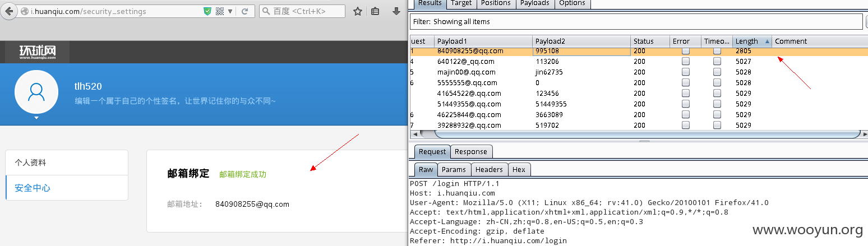
Task: Open the QR code icon in address bar
Action: pyautogui.click(x=219, y=11)
